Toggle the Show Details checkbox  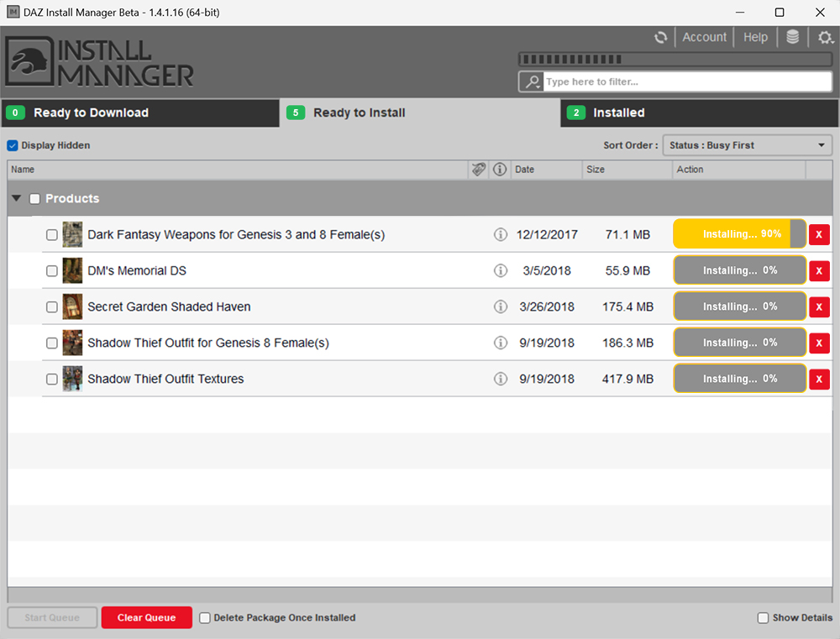point(763,618)
